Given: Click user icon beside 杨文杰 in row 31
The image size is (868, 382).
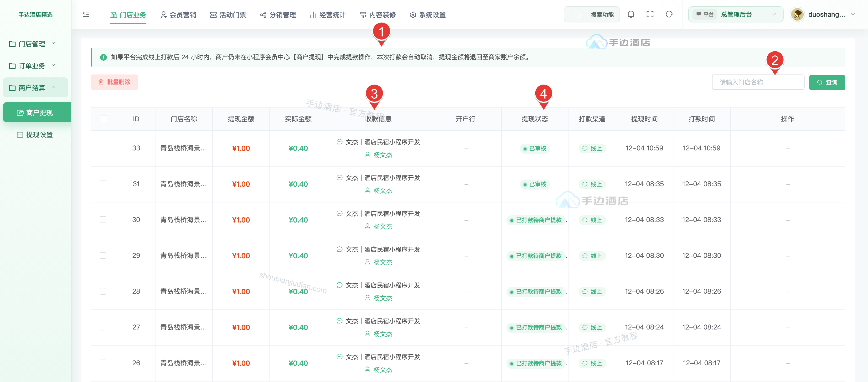Looking at the screenshot, I should tap(368, 191).
